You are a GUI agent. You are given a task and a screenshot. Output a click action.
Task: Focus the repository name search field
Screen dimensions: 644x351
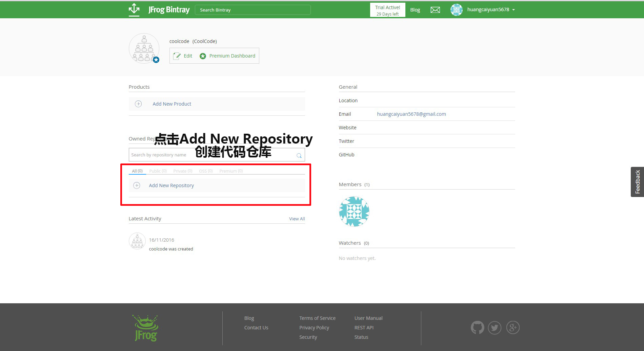pyautogui.click(x=217, y=155)
